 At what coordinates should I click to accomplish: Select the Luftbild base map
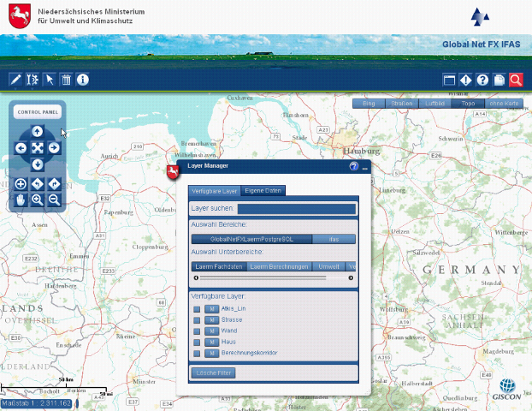(x=434, y=104)
